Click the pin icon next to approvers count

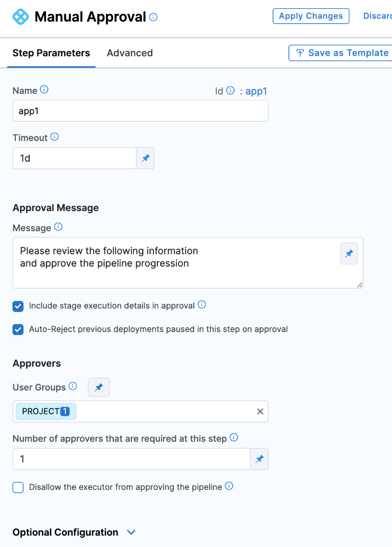[259, 459]
